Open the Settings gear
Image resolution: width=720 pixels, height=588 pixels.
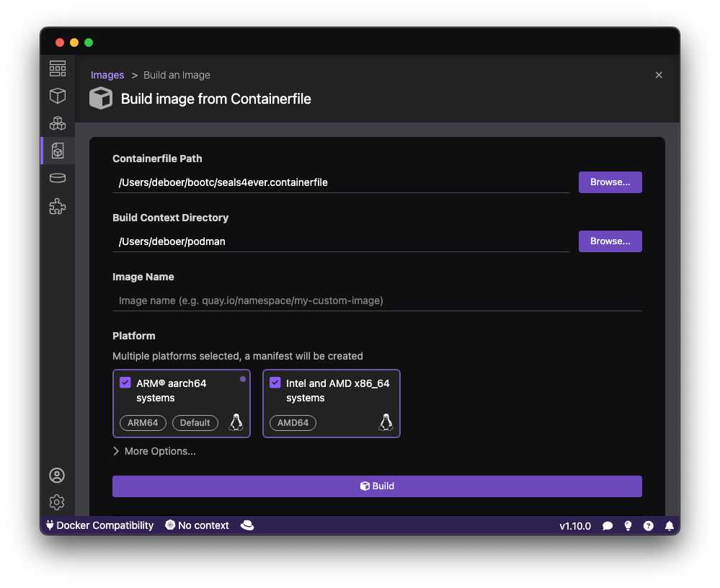(58, 502)
